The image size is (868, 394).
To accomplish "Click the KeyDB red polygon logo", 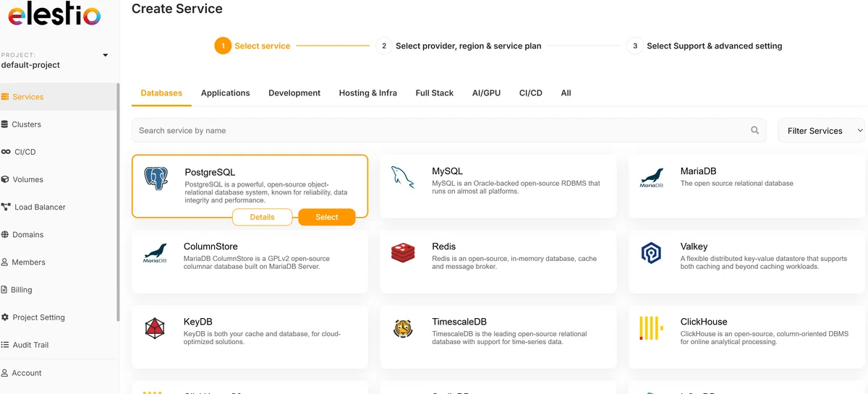I will point(155,329).
